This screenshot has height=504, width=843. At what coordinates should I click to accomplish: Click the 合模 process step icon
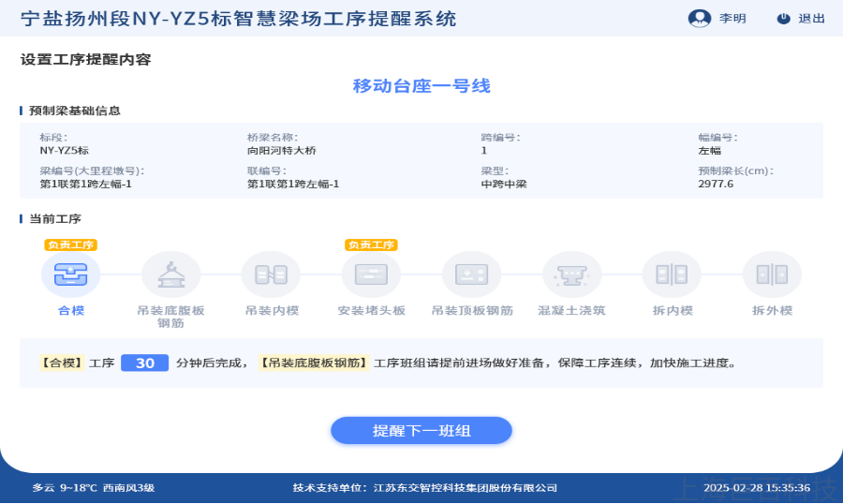(70, 274)
